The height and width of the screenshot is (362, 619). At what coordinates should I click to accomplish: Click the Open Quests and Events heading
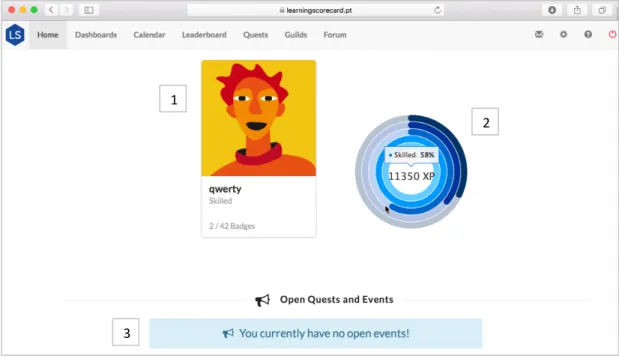pyautogui.click(x=336, y=300)
